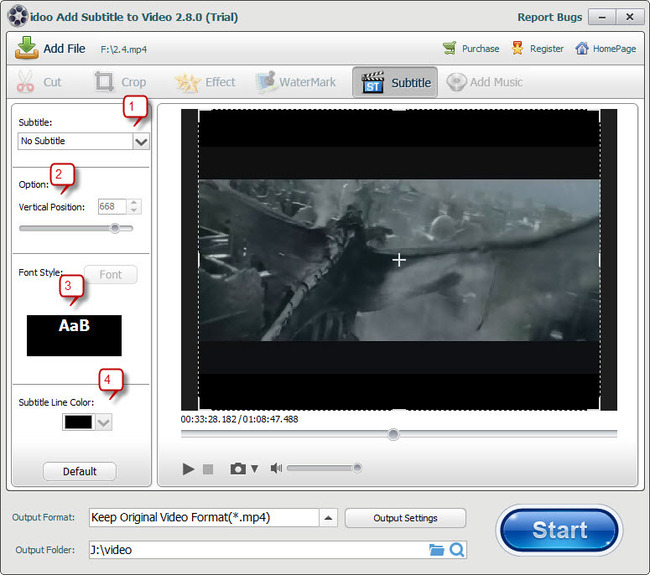This screenshot has height=575, width=650.
Task: Open the Report Bugs link
Action: coord(549,17)
